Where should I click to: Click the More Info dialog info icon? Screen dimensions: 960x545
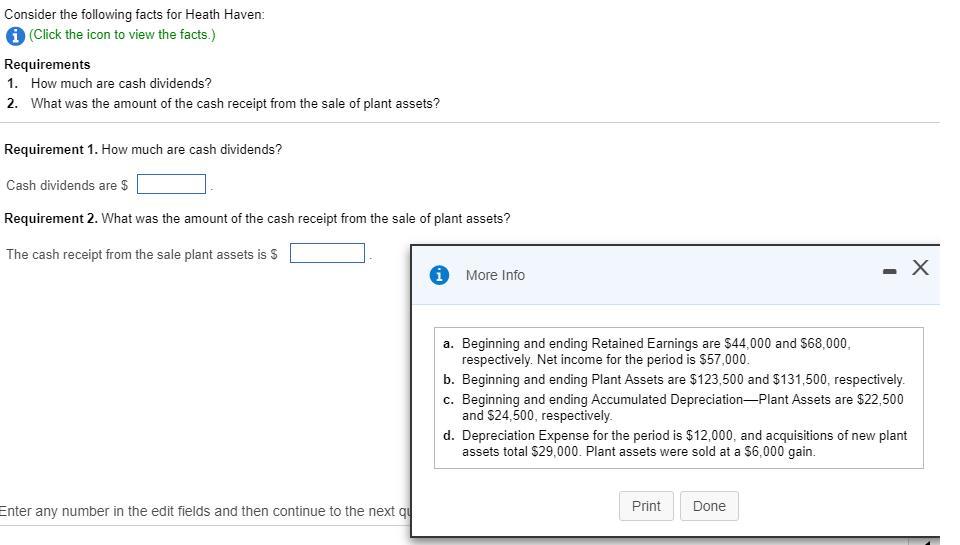point(439,276)
